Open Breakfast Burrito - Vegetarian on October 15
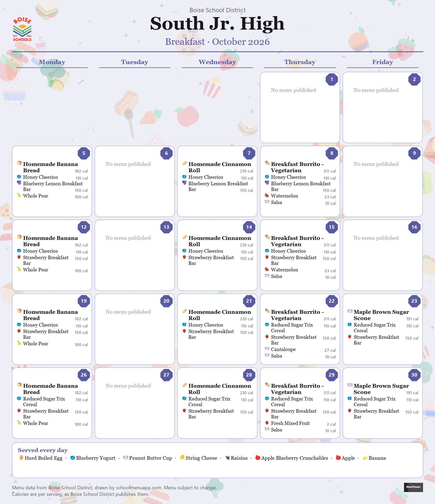The width and height of the screenshot is (435, 504). pos(297,241)
